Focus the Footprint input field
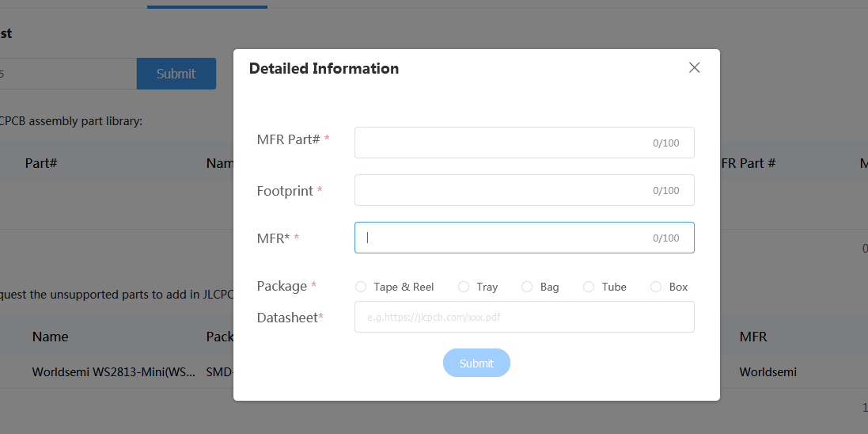 525,190
